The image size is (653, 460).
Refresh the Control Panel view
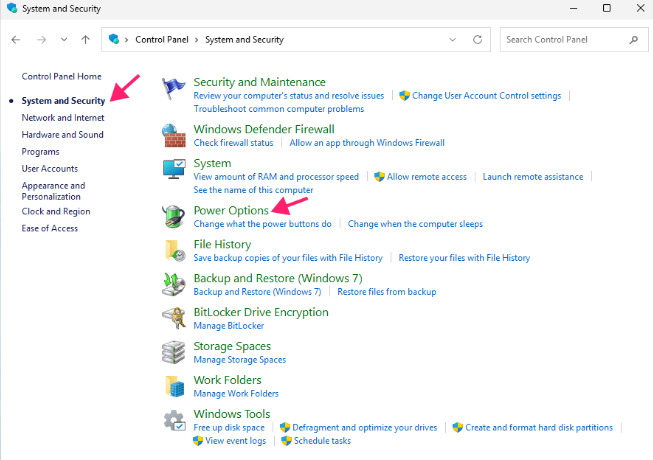point(478,40)
